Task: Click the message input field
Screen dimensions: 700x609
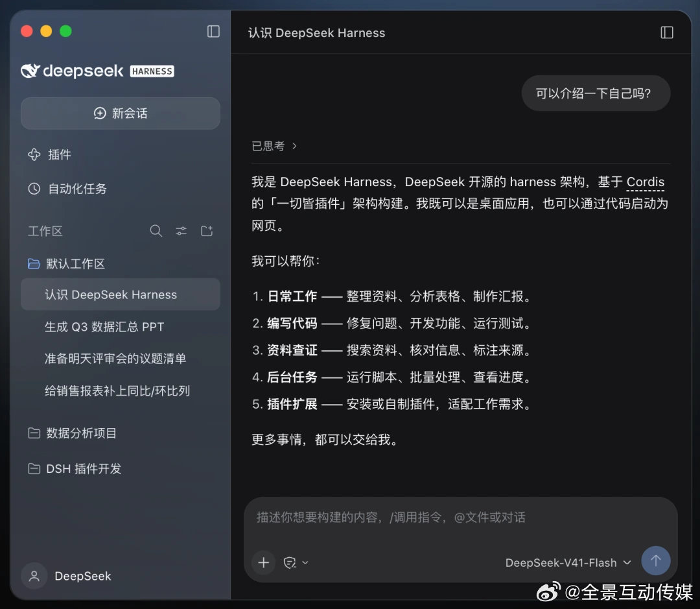Action: click(461, 518)
